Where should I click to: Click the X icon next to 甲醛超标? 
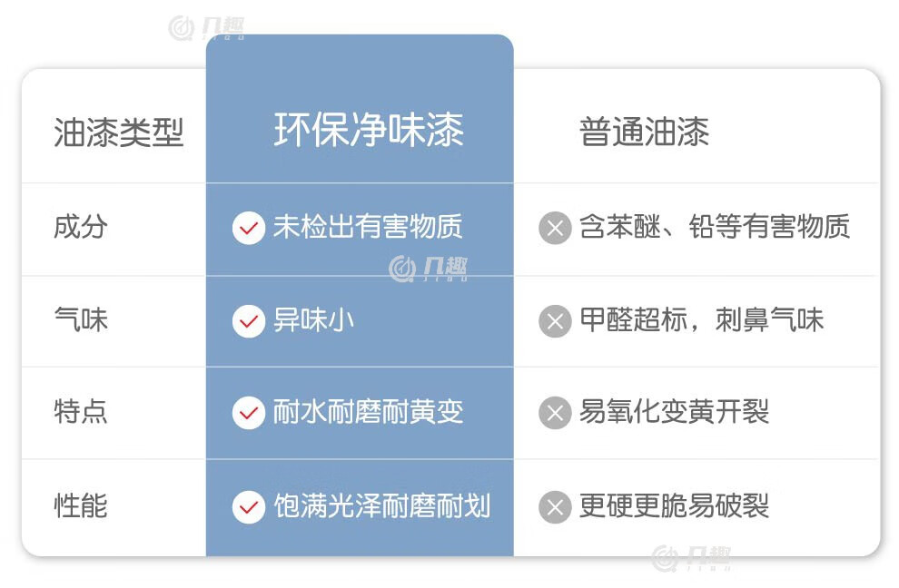coord(555,321)
